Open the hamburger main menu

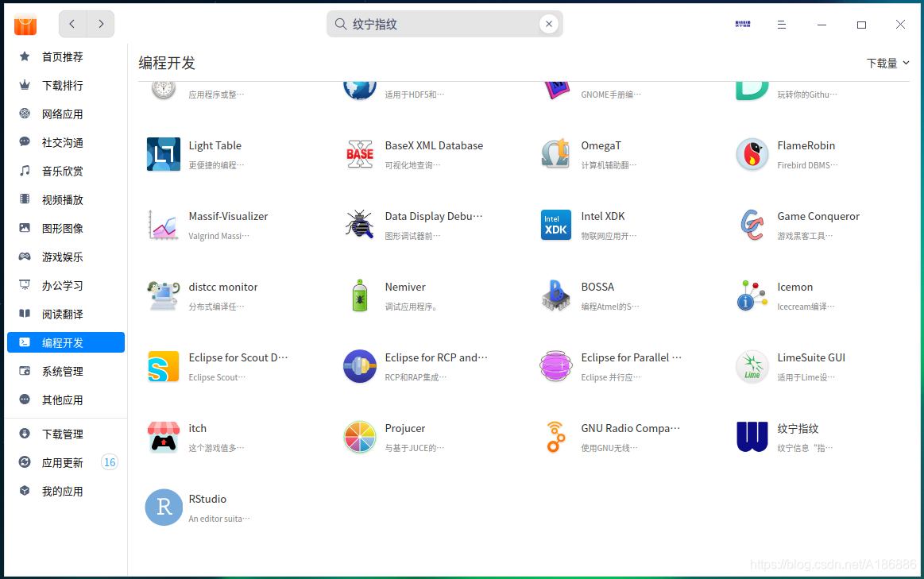(x=782, y=24)
